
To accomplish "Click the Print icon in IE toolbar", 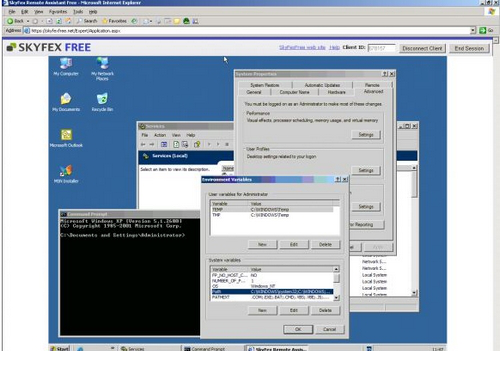I will click(x=159, y=21).
